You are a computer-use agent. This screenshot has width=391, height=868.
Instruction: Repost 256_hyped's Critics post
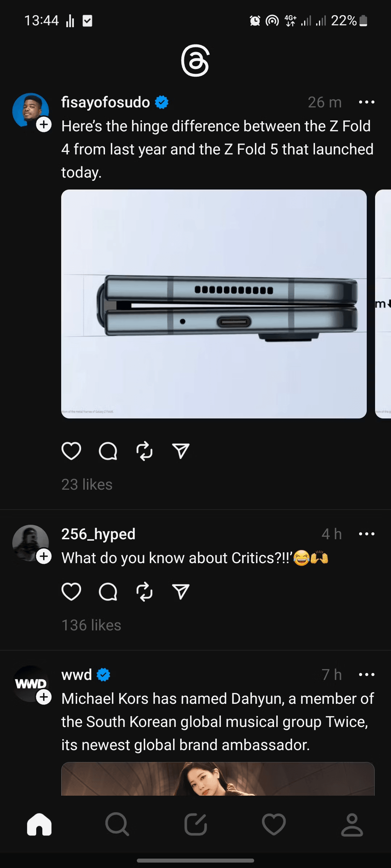144,592
